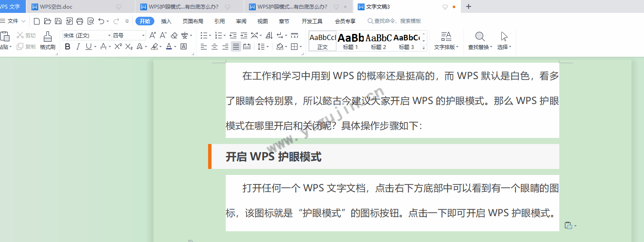Screen dimensions: 644x242
Task: Click the 开始 ribbon tab
Action: (145, 21)
